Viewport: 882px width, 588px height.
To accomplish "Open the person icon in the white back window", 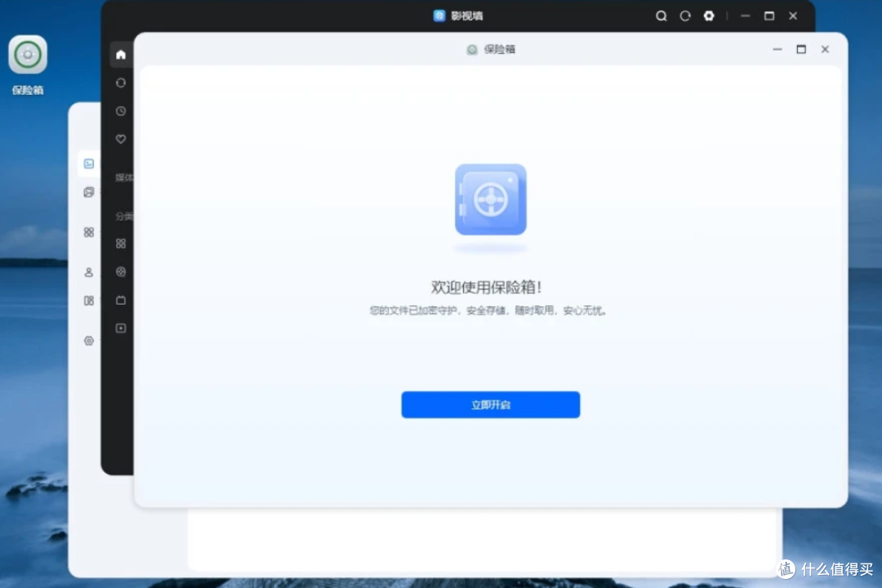I will point(89,272).
